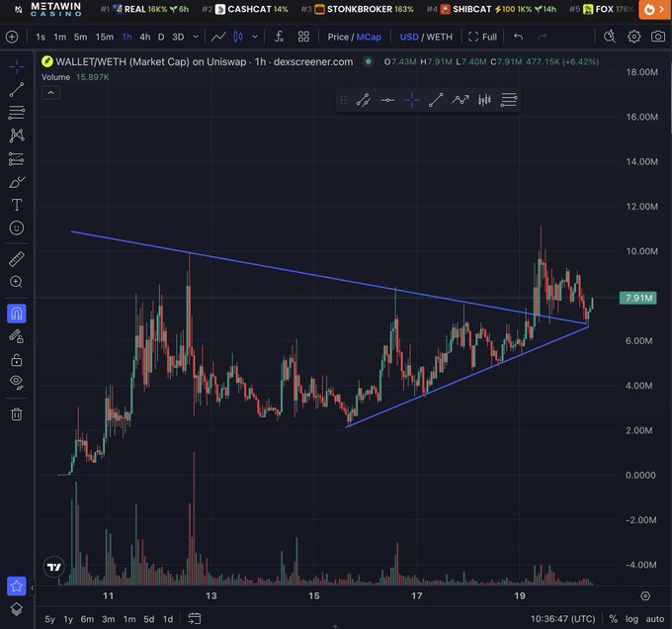This screenshot has width=672, height=629.
Task: Open the Fibonacci retracement tools
Action: pyautogui.click(x=17, y=113)
